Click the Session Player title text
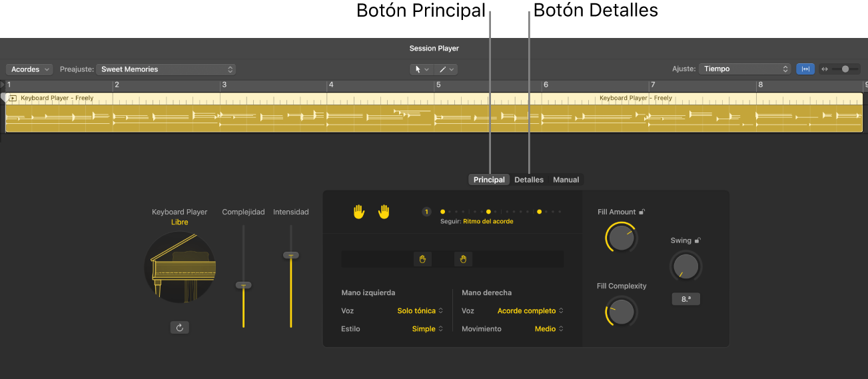The image size is (868, 379). (434, 49)
